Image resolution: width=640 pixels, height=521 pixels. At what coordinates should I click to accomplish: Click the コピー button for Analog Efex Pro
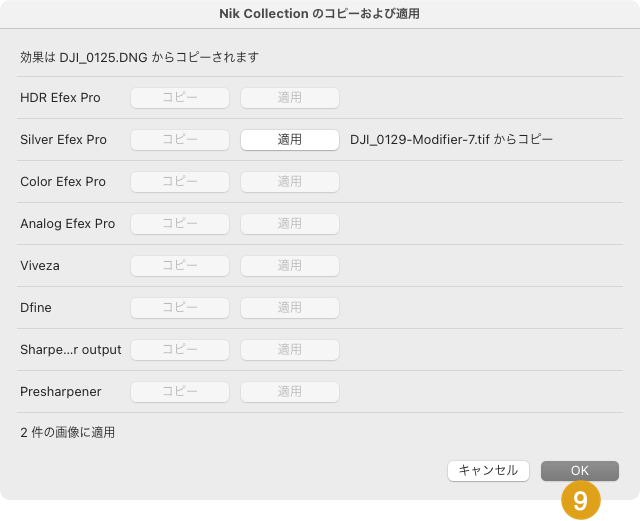pos(180,224)
